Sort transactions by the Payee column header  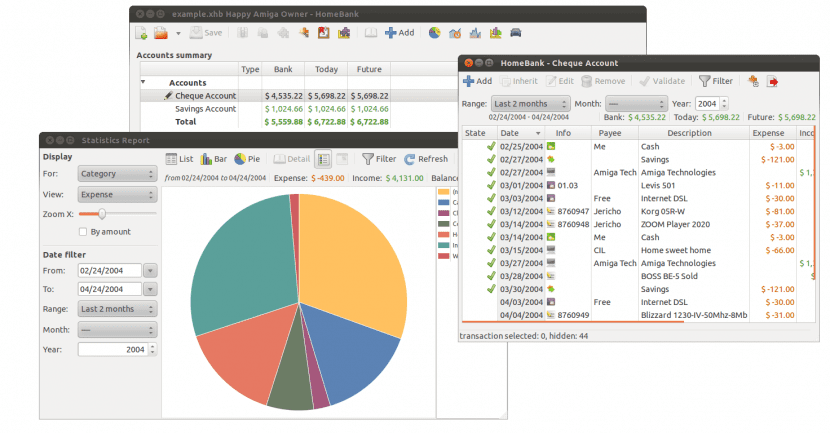(610, 133)
